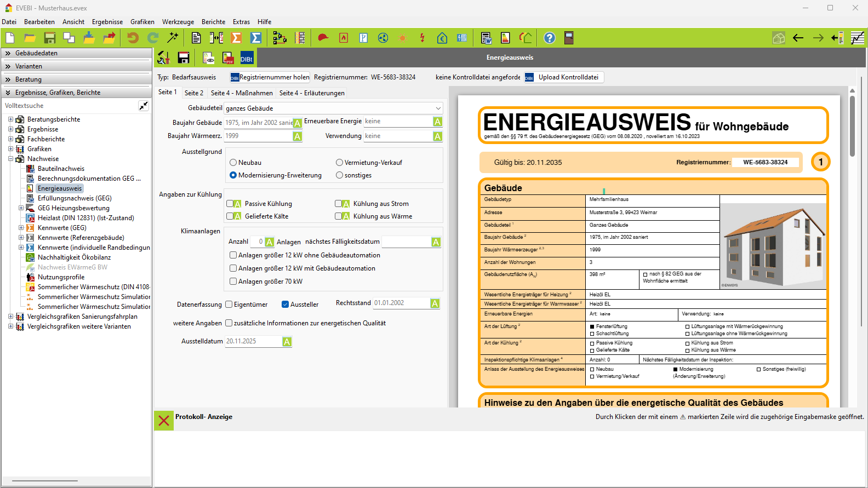
Task: Click the magic wand icon
Action: 173,38
